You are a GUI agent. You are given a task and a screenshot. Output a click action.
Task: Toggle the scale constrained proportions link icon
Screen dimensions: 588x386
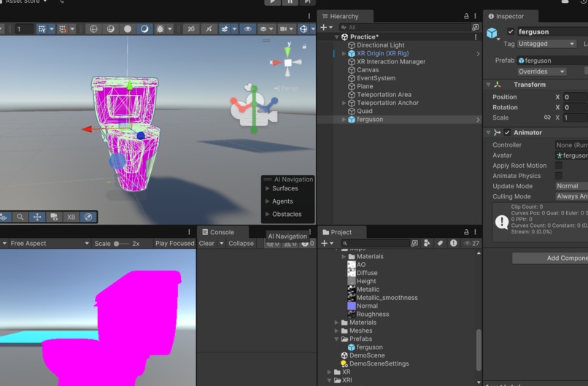point(547,117)
